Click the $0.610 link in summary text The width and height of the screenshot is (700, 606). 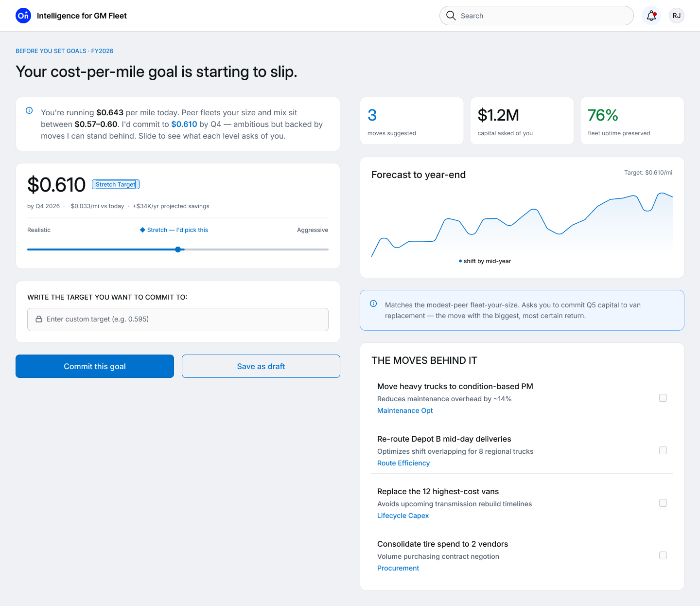click(x=184, y=124)
